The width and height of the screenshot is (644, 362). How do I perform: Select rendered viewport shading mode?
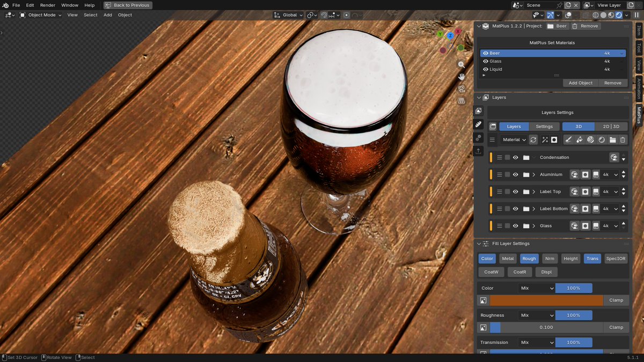[619, 15]
